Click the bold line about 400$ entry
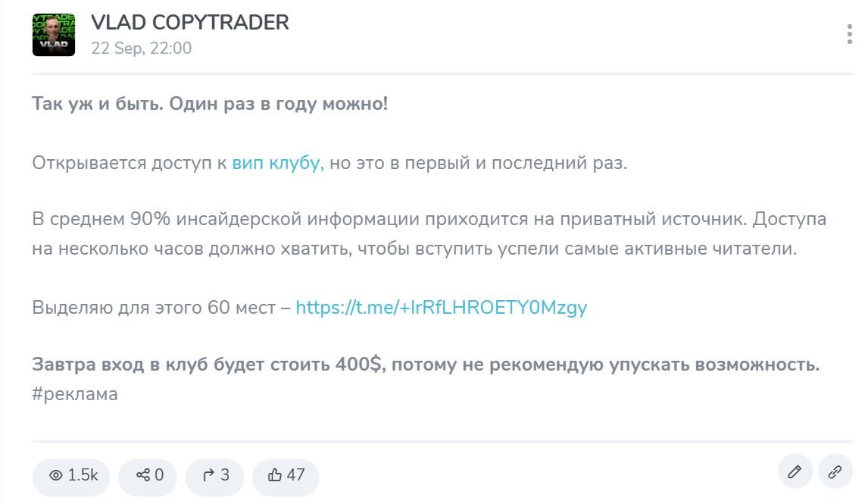The width and height of the screenshot is (868, 504). 426,365
